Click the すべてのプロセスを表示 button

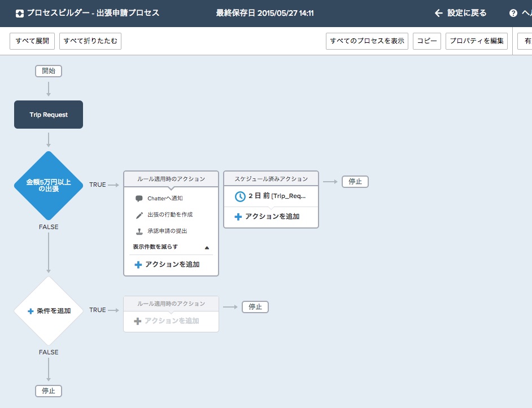[367, 41]
